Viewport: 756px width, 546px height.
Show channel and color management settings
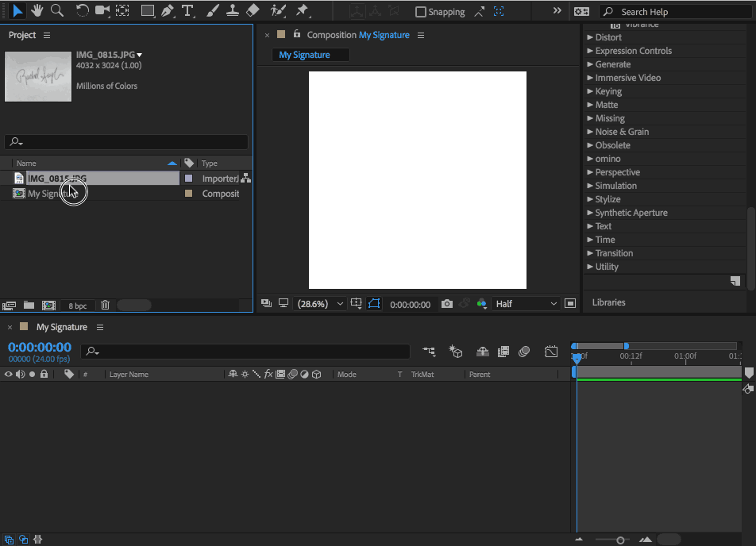pyautogui.click(x=481, y=304)
